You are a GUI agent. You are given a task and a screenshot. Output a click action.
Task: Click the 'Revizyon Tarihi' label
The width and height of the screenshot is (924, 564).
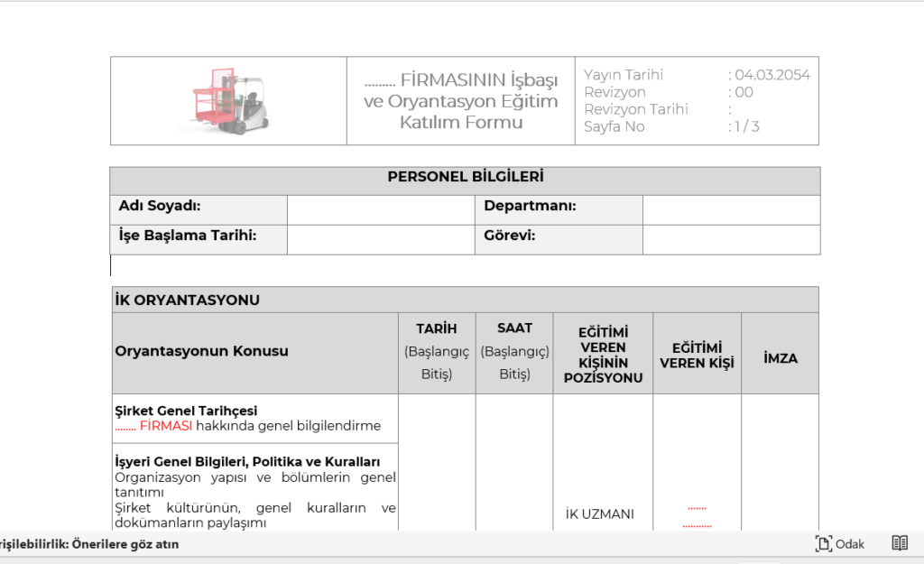(x=636, y=109)
